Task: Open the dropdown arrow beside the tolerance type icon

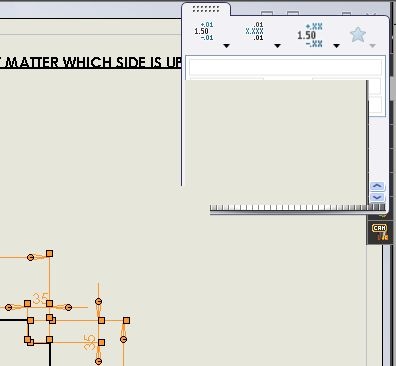Action: (x=227, y=46)
